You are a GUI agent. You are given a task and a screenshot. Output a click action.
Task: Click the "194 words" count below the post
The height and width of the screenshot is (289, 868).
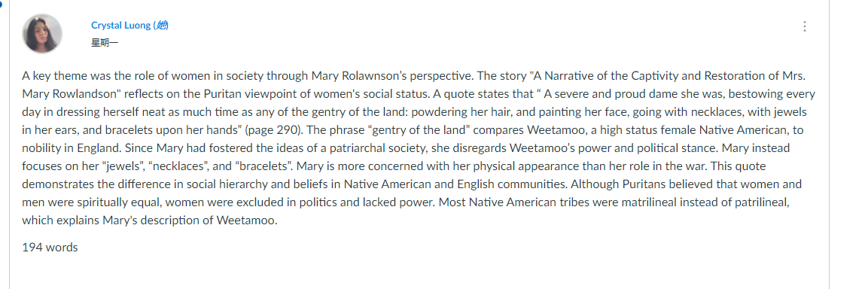50,248
